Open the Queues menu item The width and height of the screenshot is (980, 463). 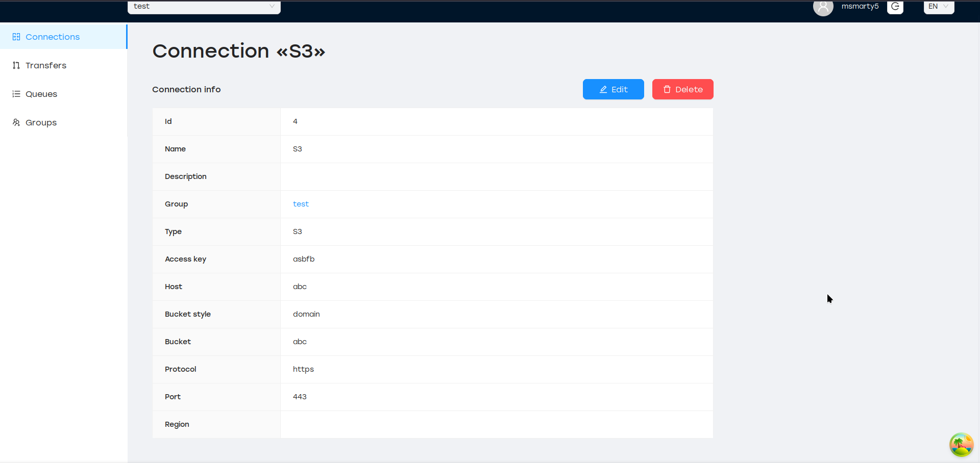(x=41, y=94)
